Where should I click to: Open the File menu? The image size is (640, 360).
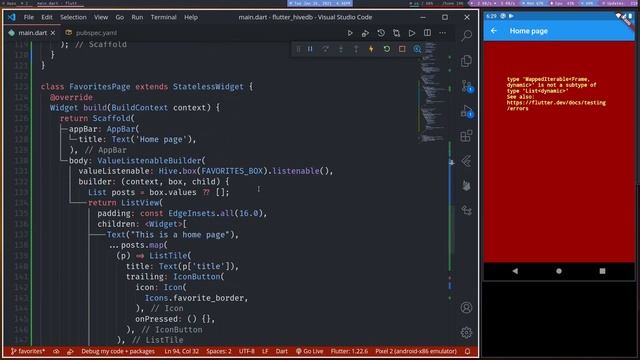coord(29,17)
